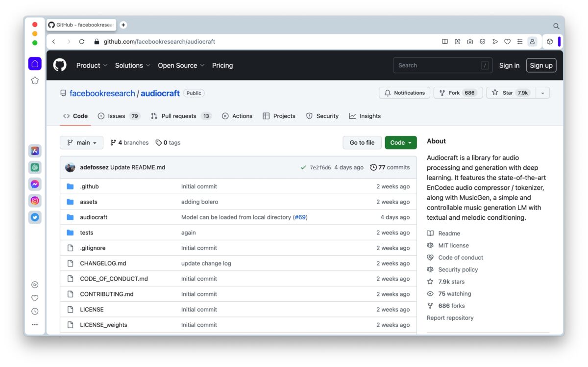Open the audiocraft folder

[94, 217]
